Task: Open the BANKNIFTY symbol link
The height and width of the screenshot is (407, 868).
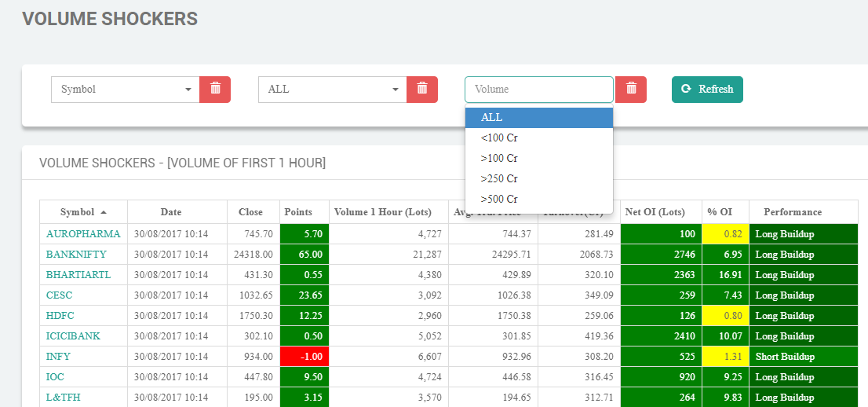Action: point(76,255)
